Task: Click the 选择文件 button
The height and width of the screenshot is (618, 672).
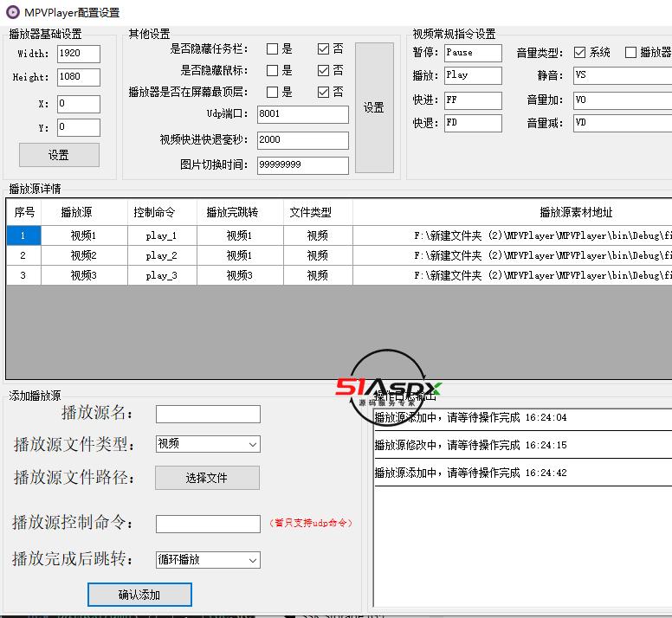Action: 207,478
